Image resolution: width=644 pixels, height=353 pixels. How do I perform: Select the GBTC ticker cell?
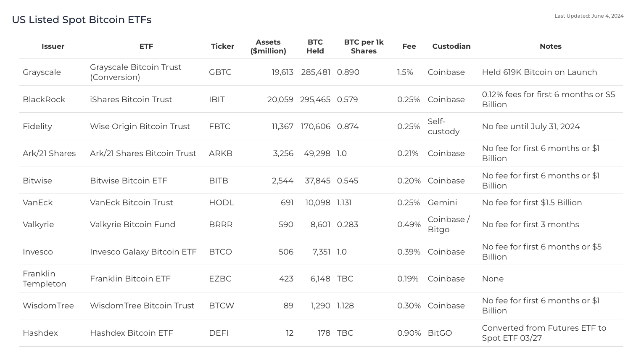[x=220, y=72]
